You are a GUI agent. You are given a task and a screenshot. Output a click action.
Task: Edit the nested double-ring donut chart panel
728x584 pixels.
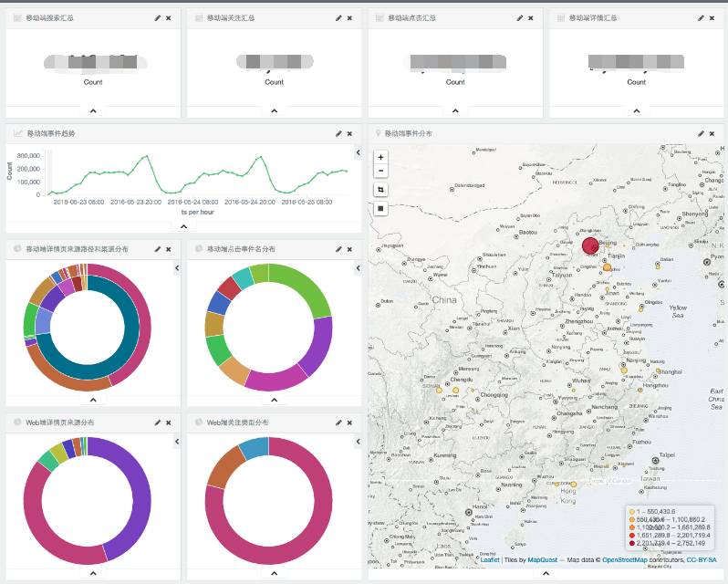point(158,249)
